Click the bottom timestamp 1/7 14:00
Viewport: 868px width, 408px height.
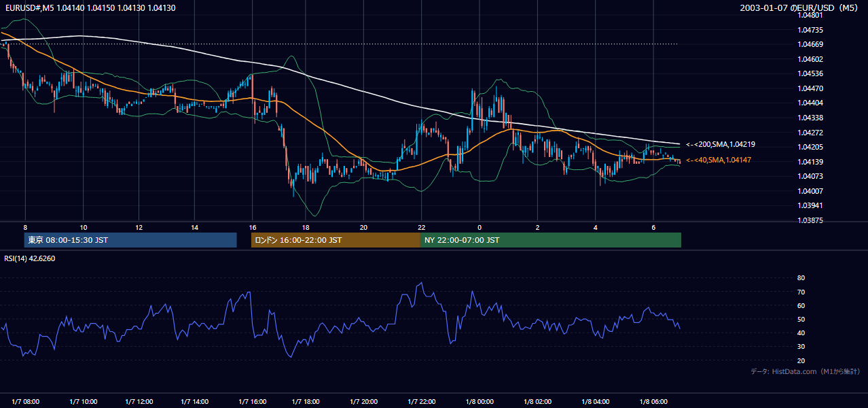(x=194, y=401)
